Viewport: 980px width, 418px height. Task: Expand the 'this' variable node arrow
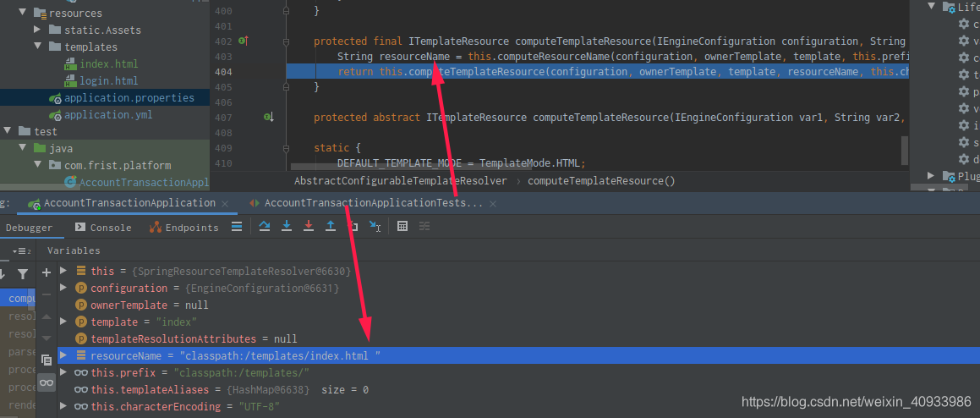pos(63,271)
